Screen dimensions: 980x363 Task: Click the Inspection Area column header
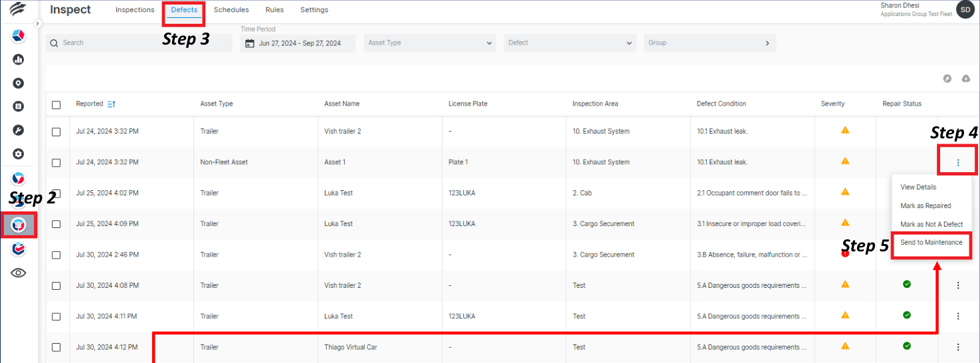(x=595, y=104)
